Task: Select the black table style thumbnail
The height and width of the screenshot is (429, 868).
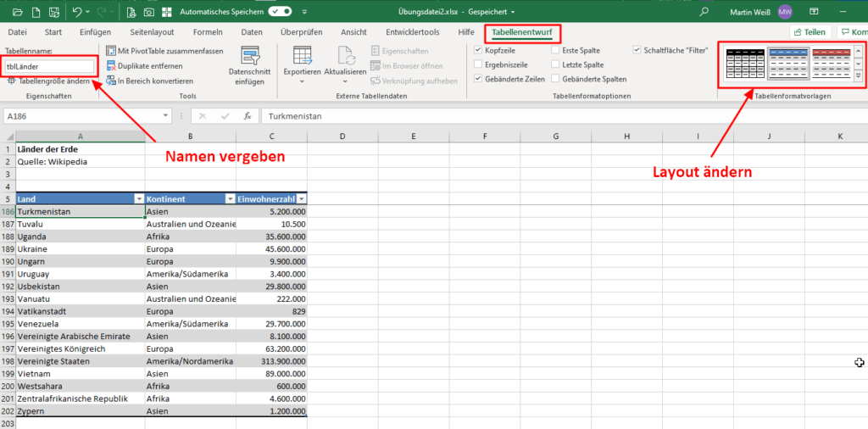Action: coord(745,64)
